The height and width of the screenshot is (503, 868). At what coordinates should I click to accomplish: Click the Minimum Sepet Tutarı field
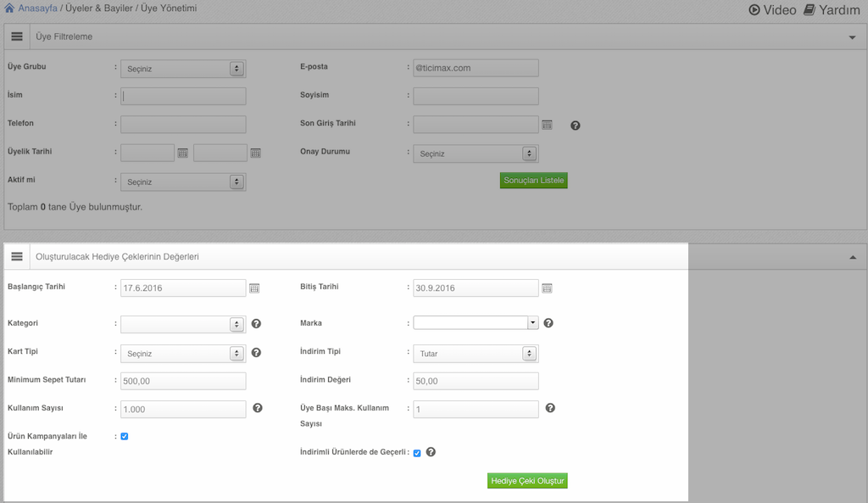(183, 382)
